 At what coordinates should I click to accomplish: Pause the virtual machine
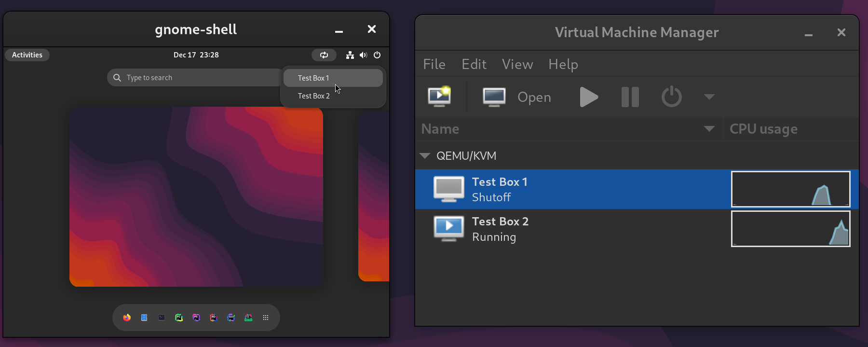coord(630,97)
